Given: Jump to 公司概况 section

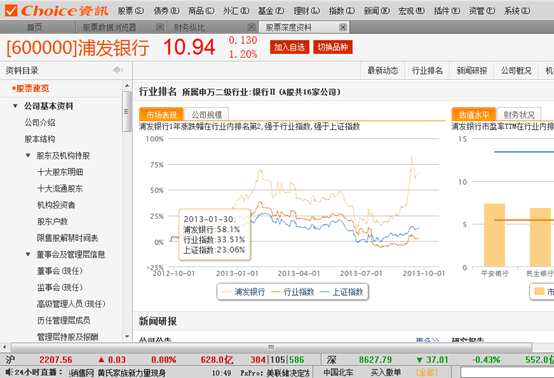Looking at the screenshot, I should coord(516,71).
